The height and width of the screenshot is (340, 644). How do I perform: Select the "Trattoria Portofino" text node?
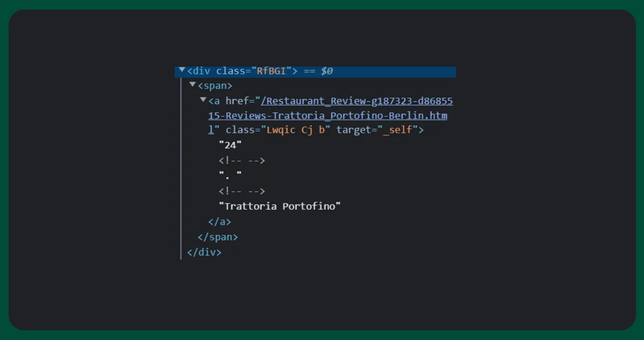280,206
